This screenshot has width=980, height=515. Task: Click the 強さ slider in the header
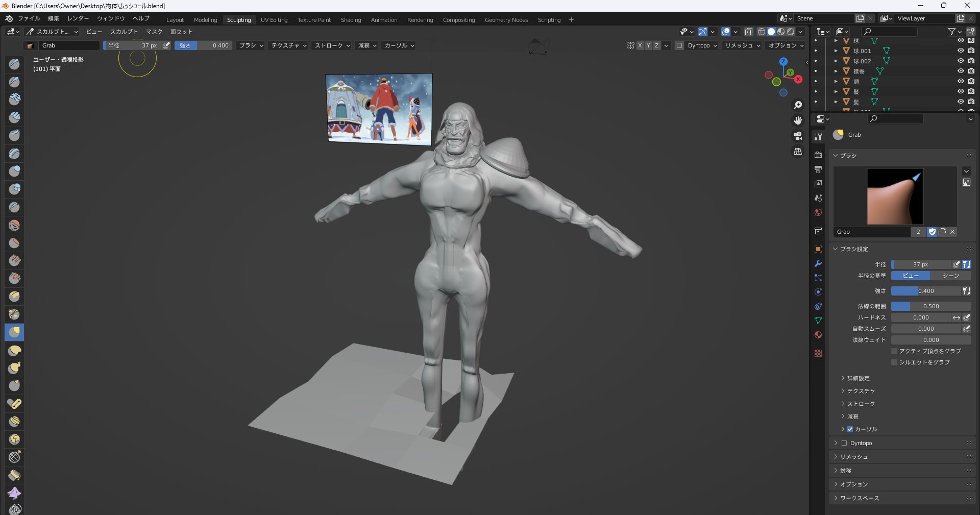tap(204, 45)
